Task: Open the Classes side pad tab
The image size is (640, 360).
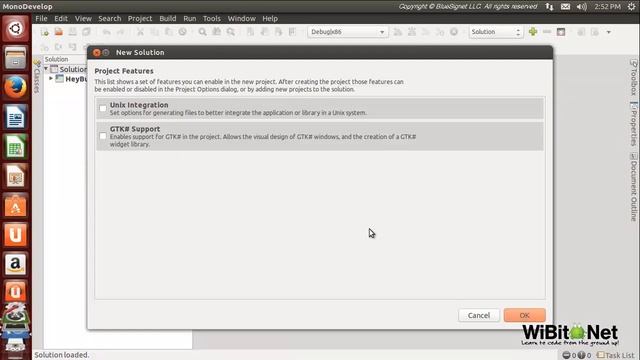Action: pos(37,76)
